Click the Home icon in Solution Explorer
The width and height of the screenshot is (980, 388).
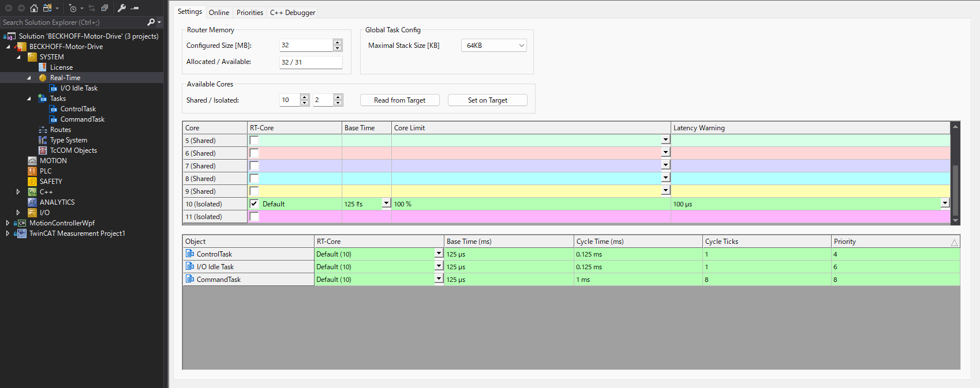pyautogui.click(x=34, y=8)
